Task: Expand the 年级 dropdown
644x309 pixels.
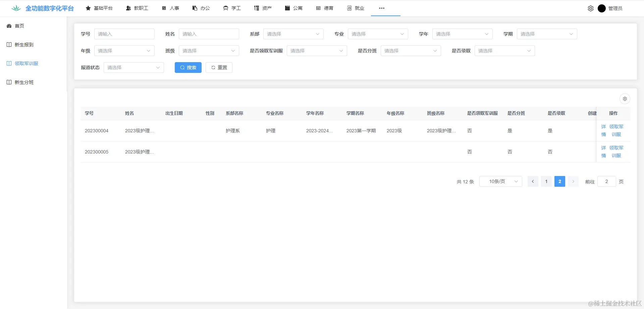Action: point(124,51)
